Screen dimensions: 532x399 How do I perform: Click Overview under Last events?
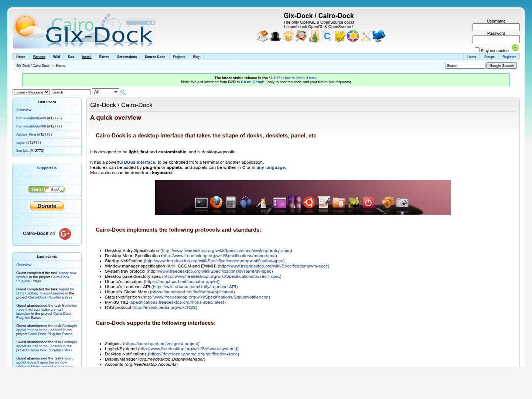(24, 265)
